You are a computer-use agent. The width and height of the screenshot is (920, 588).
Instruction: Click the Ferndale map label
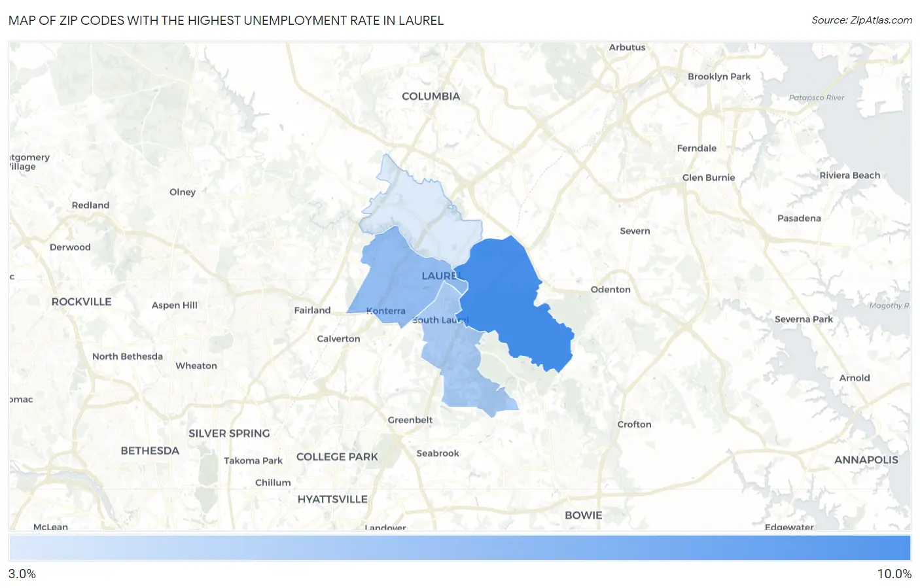pos(697,148)
